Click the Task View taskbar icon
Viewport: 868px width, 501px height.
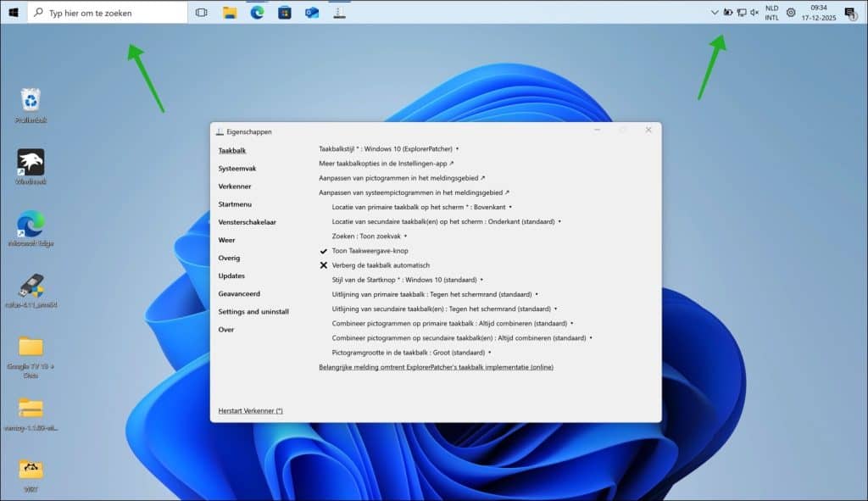[201, 13]
